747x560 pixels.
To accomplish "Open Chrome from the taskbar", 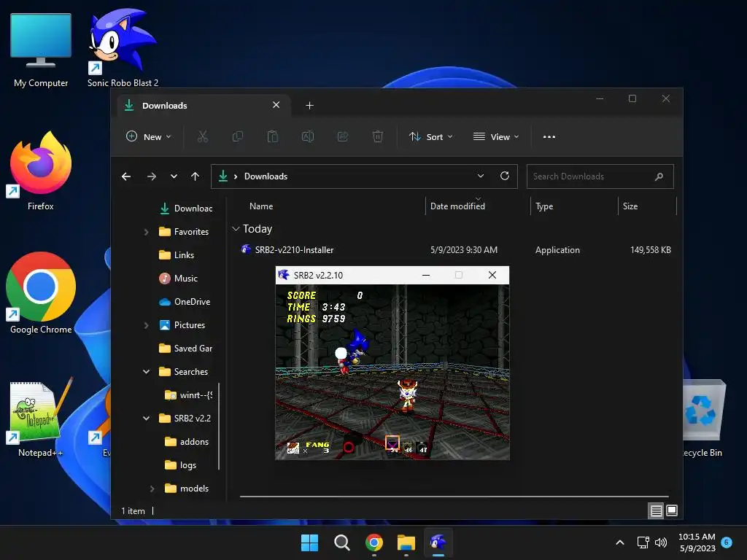I will (374, 542).
